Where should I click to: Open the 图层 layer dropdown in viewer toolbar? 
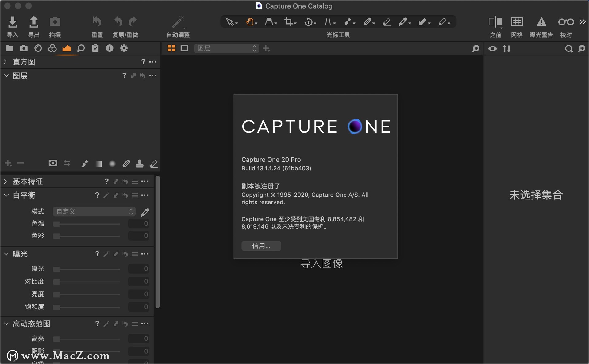tap(226, 48)
